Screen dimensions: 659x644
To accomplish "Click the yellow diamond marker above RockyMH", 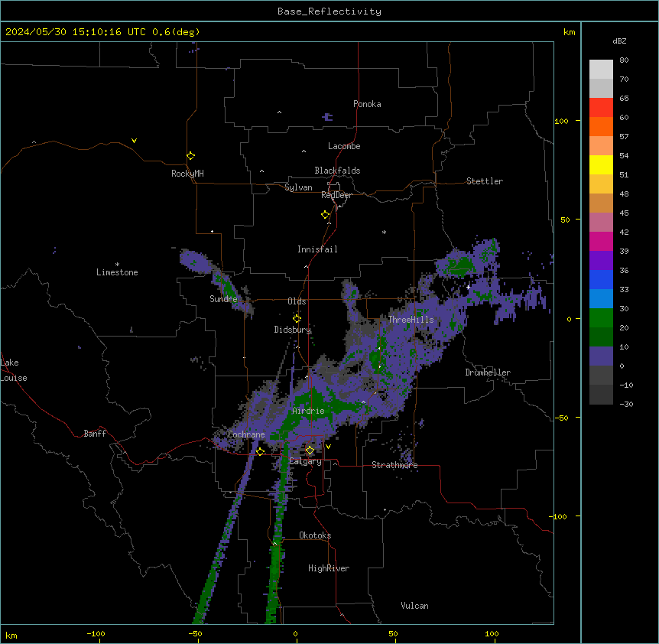I will [x=190, y=156].
